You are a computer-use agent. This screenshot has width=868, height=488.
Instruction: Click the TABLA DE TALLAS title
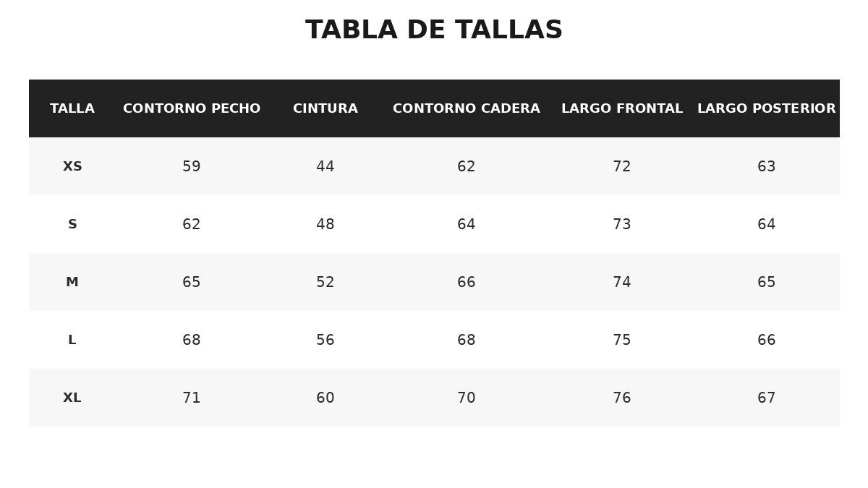434,30
